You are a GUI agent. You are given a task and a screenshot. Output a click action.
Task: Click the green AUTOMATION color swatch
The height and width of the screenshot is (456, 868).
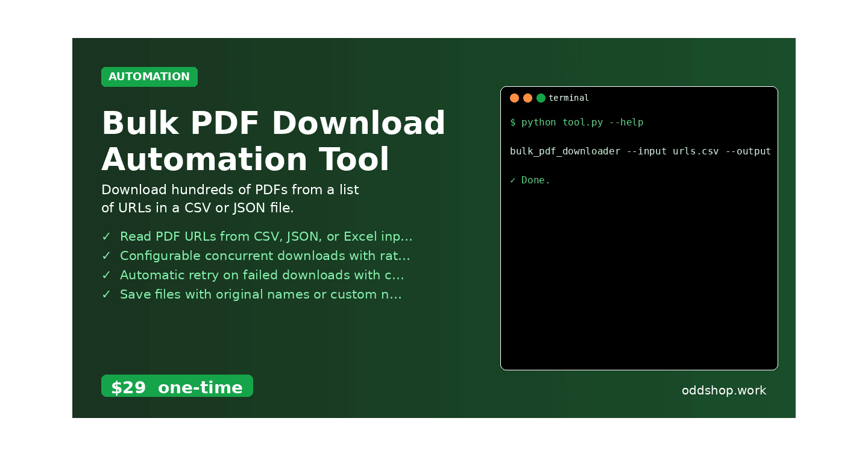tap(149, 77)
